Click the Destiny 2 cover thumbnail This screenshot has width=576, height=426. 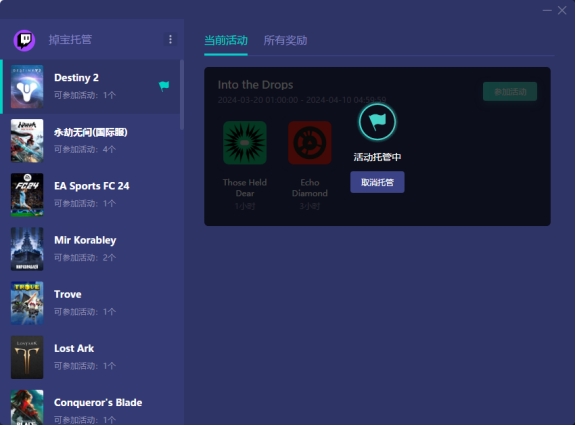(x=27, y=87)
